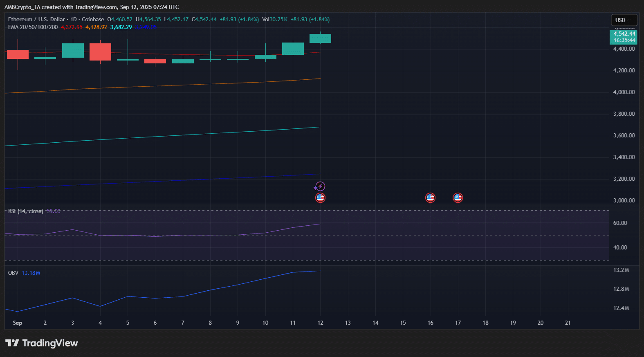Select the EMA 20/50/100/200 indicator legend

pyautogui.click(x=33, y=27)
